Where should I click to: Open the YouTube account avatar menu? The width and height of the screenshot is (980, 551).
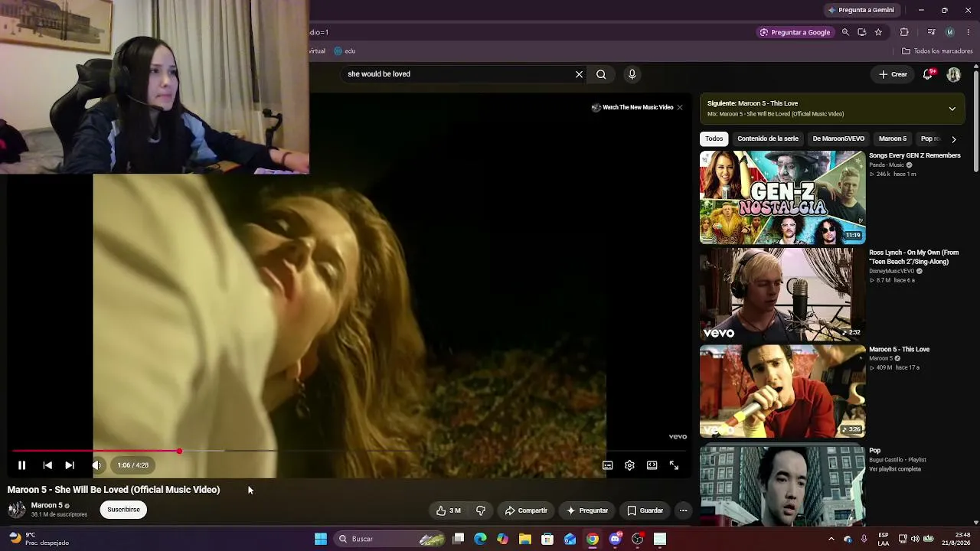tap(953, 74)
